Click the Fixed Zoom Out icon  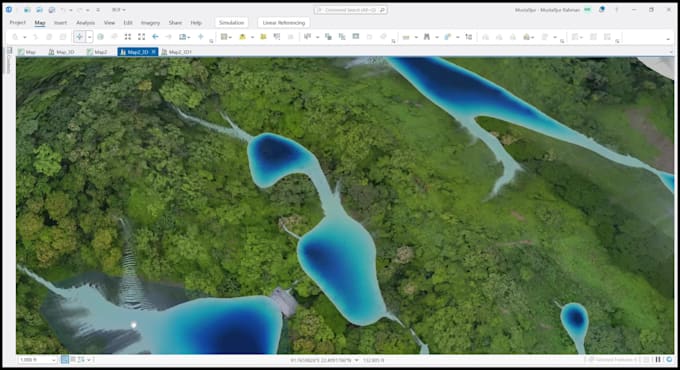coord(141,37)
